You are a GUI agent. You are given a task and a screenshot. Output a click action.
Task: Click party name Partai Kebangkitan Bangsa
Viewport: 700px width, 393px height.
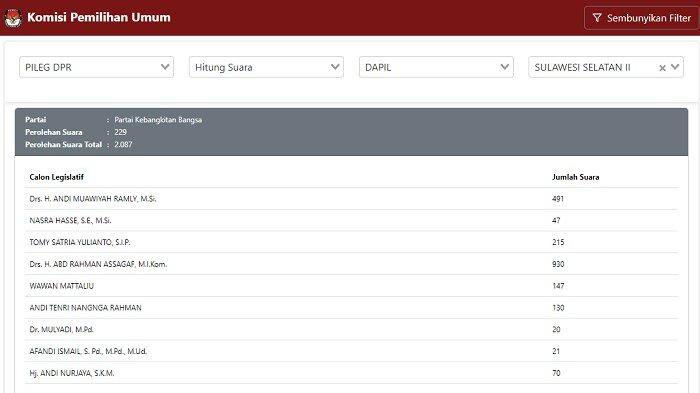[158, 120]
